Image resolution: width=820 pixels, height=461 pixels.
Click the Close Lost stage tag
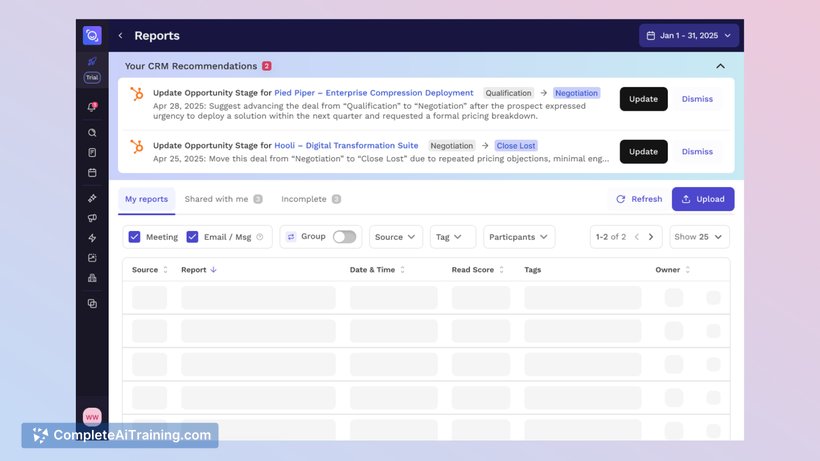[x=516, y=146]
